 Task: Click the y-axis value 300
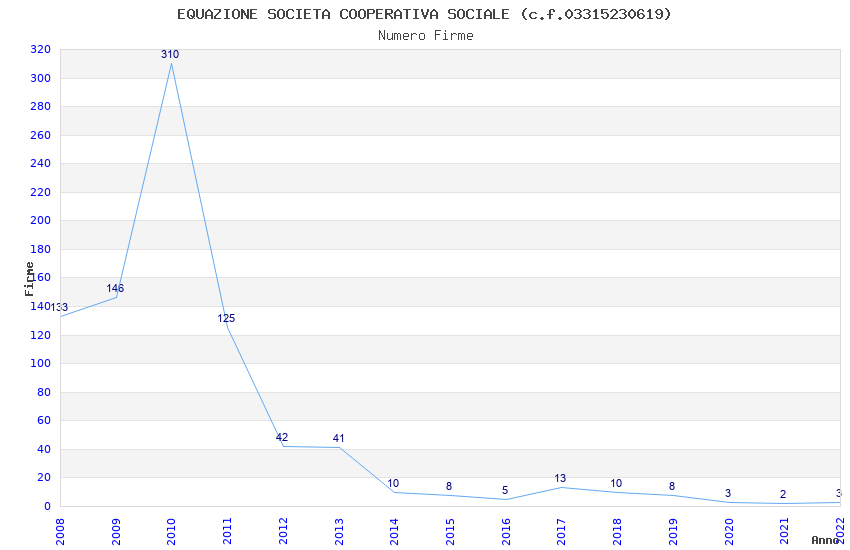click(41, 78)
